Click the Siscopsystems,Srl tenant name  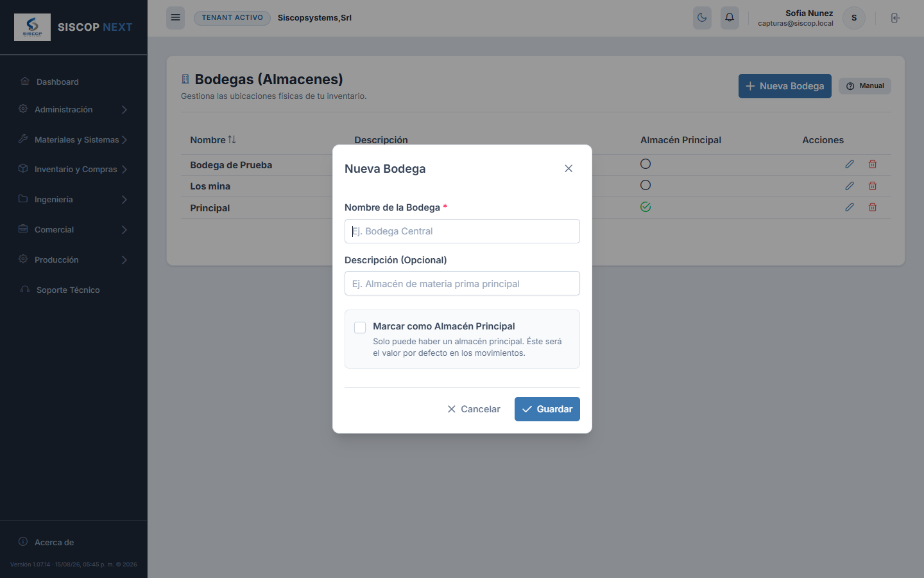pyautogui.click(x=314, y=18)
